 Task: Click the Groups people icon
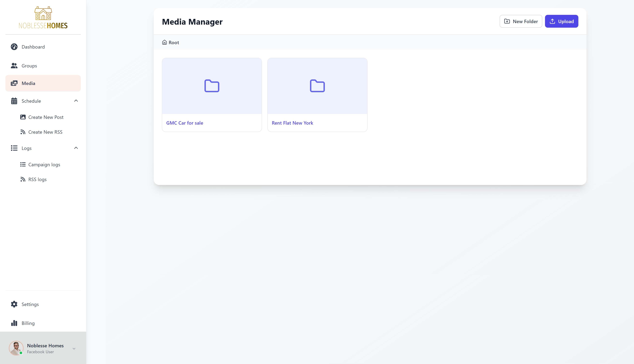(14, 66)
